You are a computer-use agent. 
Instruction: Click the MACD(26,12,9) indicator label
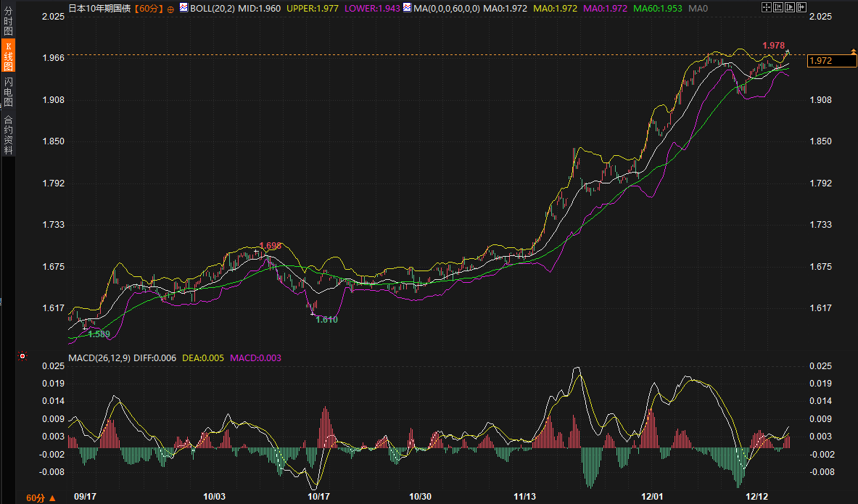coord(99,358)
